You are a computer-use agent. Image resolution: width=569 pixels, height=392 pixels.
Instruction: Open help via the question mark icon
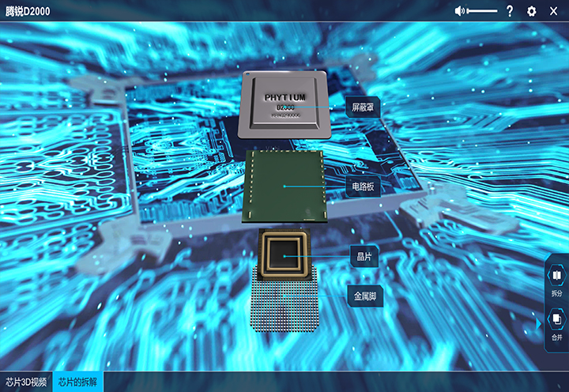click(510, 11)
